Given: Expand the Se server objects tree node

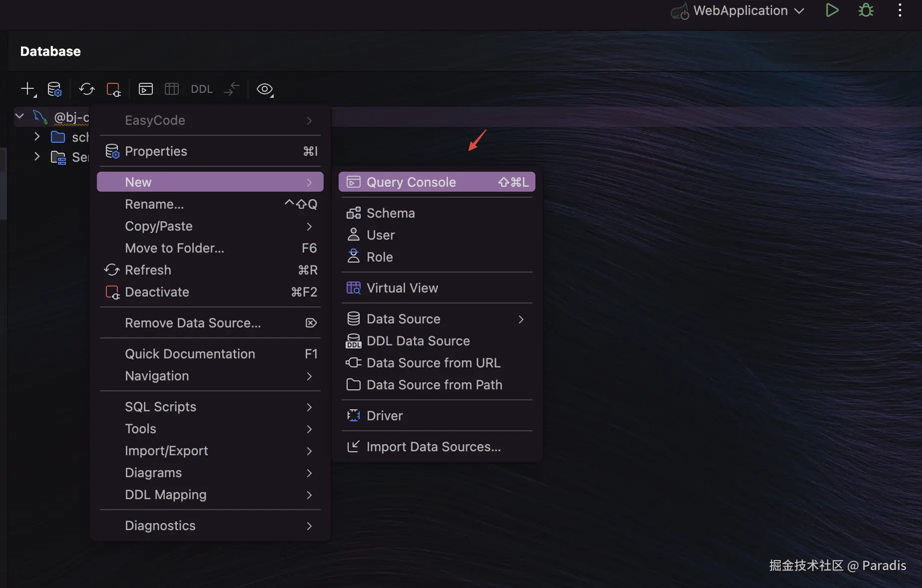Looking at the screenshot, I should (36, 156).
